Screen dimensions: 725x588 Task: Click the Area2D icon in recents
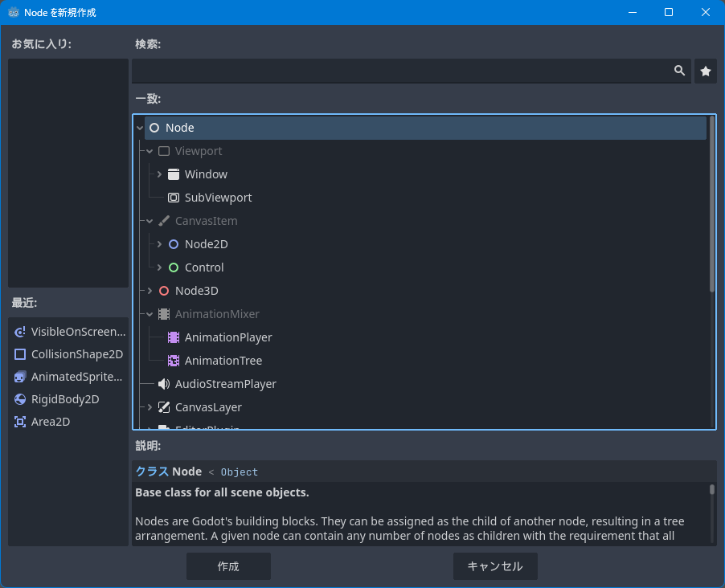pyautogui.click(x=20, y=422)
